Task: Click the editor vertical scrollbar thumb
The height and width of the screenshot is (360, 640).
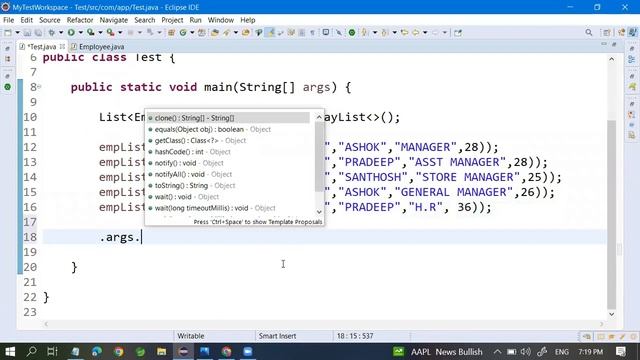Action: 611,214
